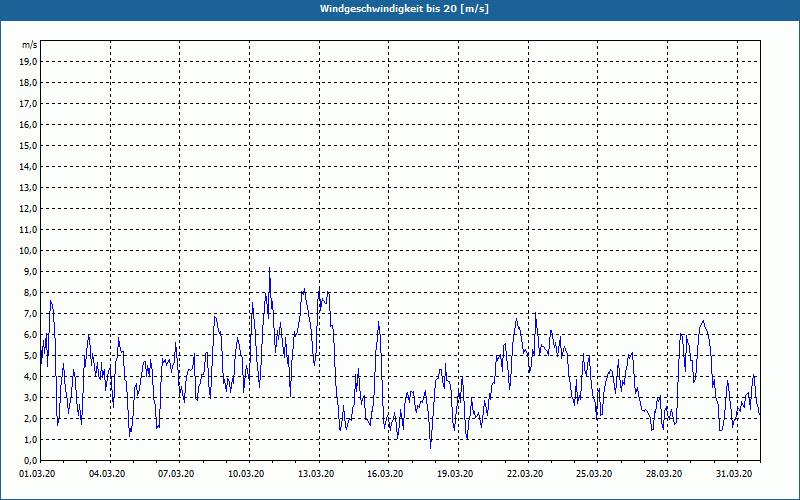Viewport: 800px width, 500px height.
Task: Click the 18,0 y-axis label
Action: point(28,83)
